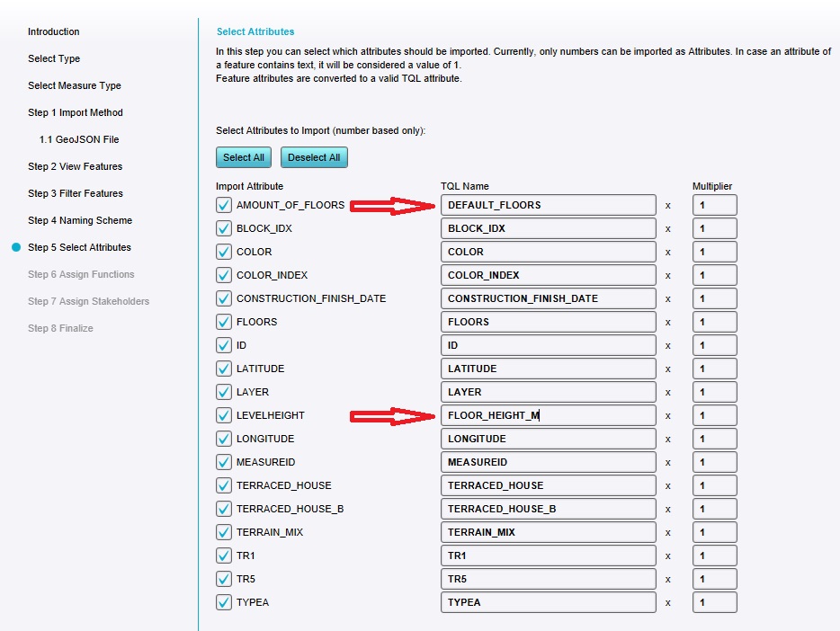
Task: Go to the Introduction step
Action: (54, 31)
